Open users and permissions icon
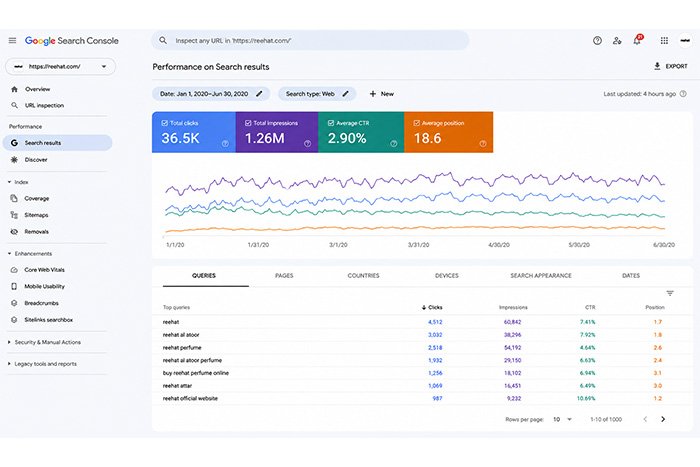Image resolution: width=700 pixels, height=467 pixels. pyautogui.click(x=617, y=41)
